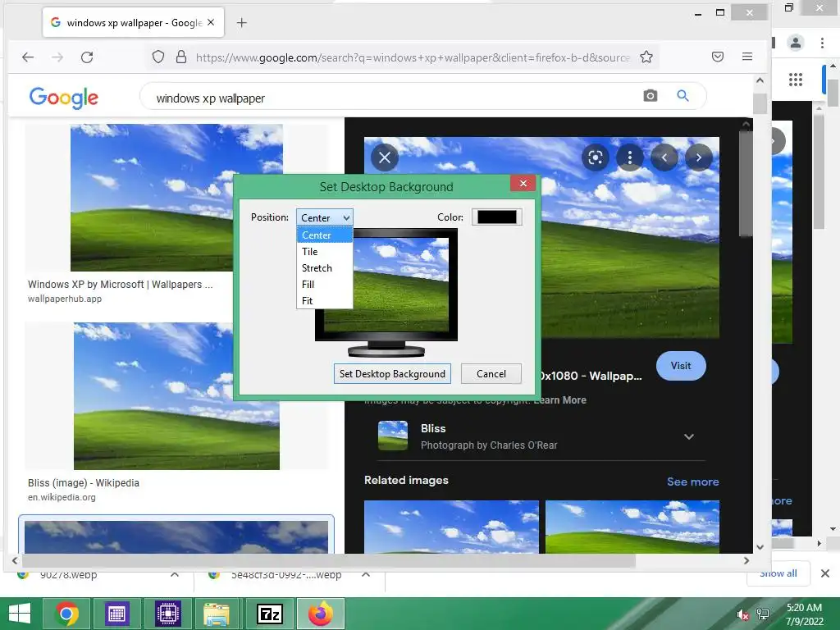Open the tracking protection shield icon
840x630 pixels.
[x=158, y=57]
